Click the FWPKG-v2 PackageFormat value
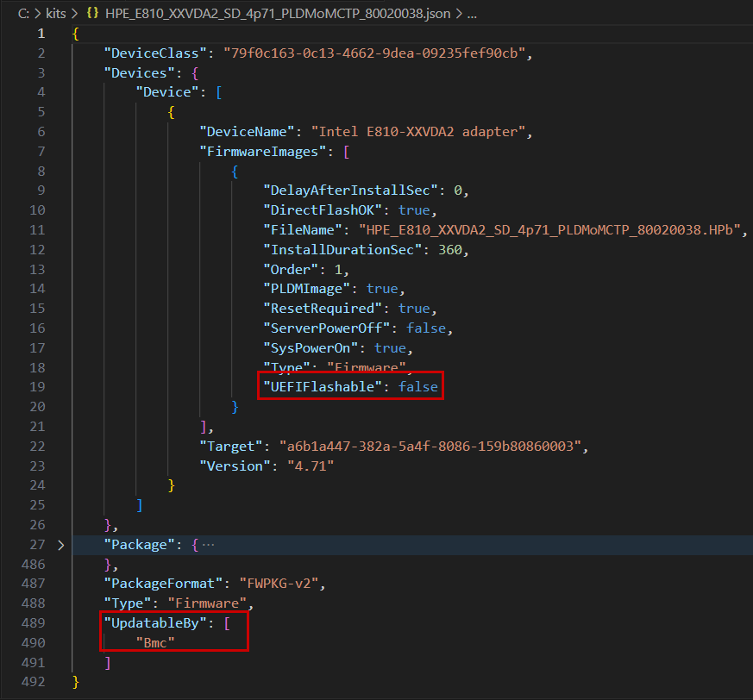This screenshot has width=753, height=700. tap(280, 584)
